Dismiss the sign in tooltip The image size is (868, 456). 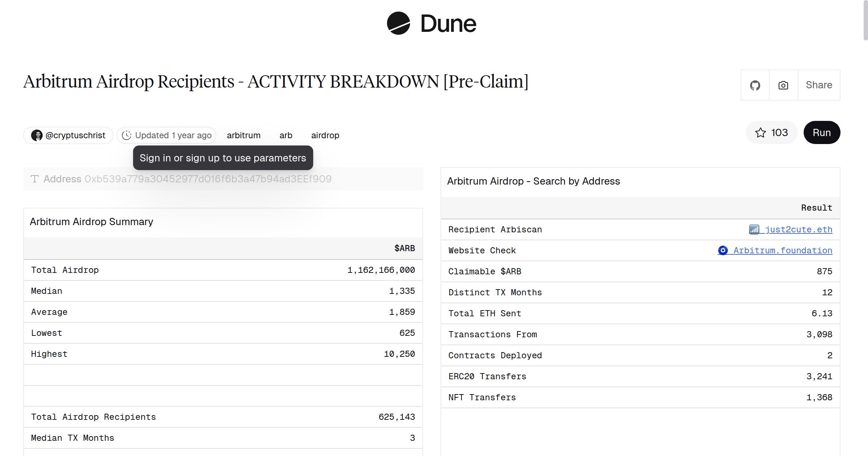[223, 158]
